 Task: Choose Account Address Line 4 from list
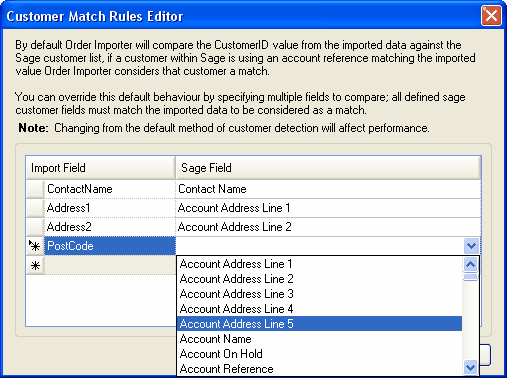[x=319, y=309]
